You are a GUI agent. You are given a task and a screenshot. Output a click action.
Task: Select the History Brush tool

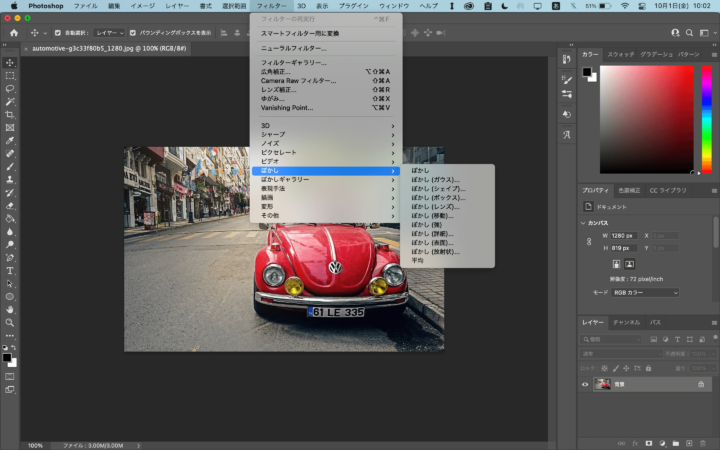coord(10,192)
